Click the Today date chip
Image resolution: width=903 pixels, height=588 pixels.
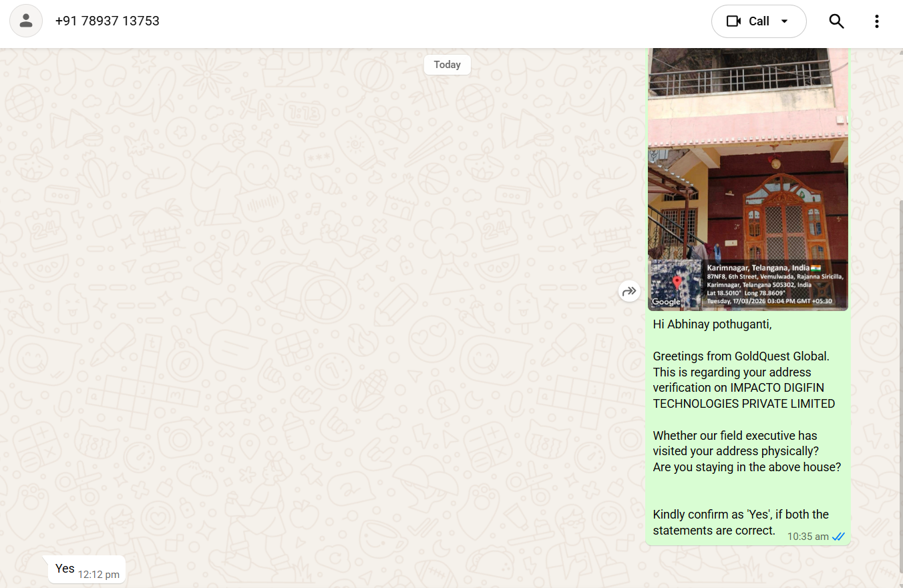447,65
